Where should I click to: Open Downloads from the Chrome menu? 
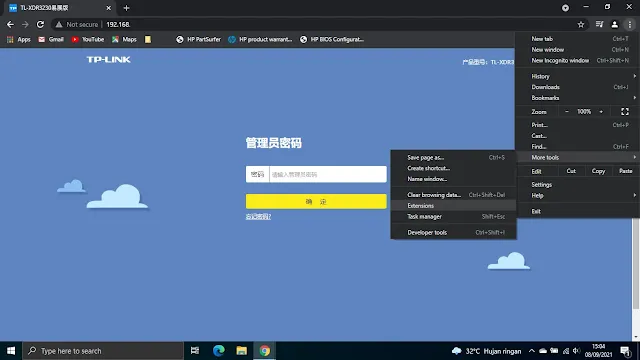(578, 87)
